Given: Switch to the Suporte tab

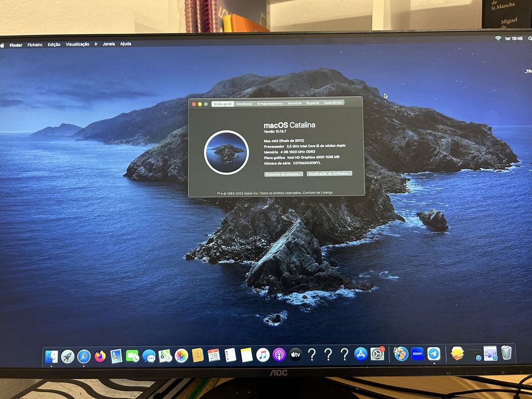Looking at the screenshot, I should pos(312,103).
